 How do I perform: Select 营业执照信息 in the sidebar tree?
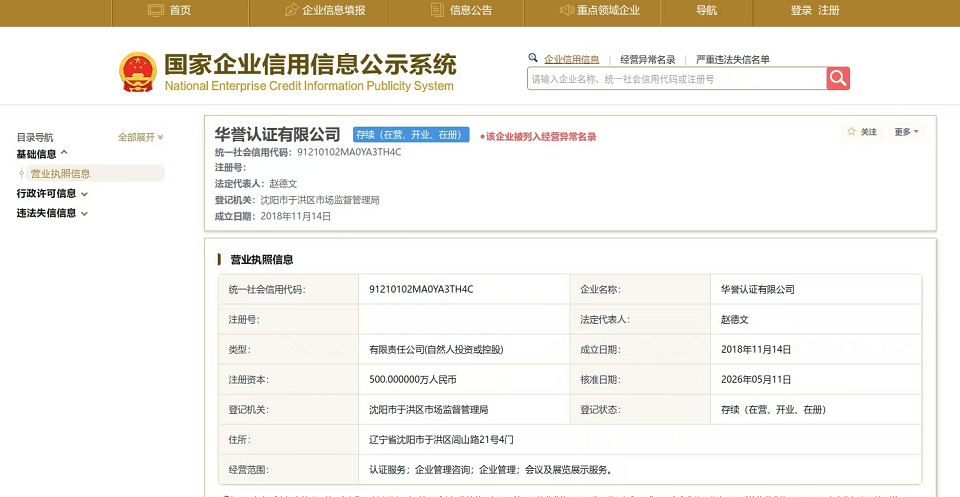61,173
